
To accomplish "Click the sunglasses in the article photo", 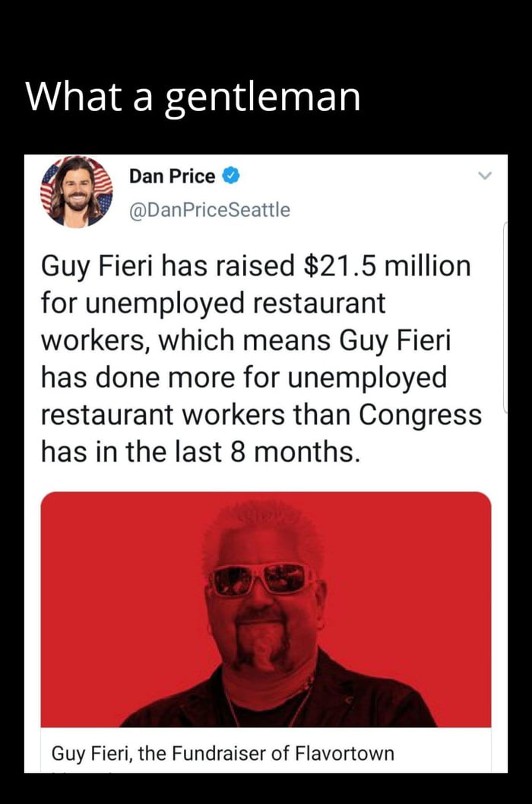I will pos(261,580).
